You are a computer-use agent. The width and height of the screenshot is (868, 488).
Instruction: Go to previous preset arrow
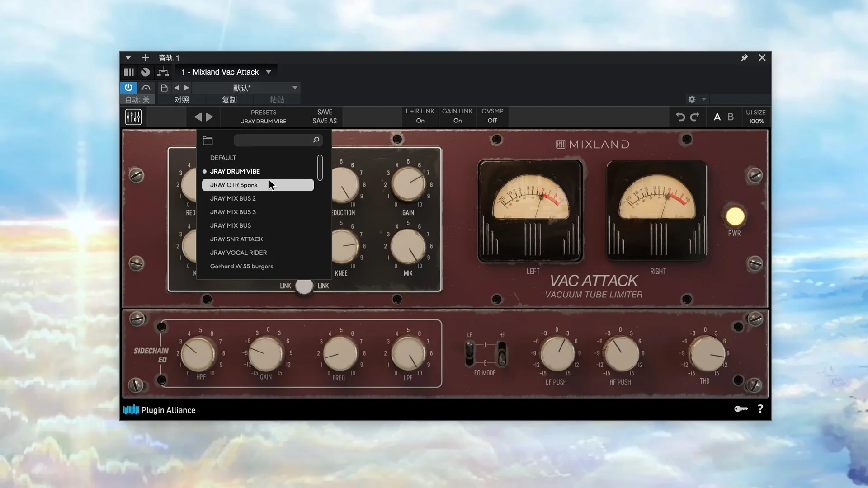(x=198, y=117)
